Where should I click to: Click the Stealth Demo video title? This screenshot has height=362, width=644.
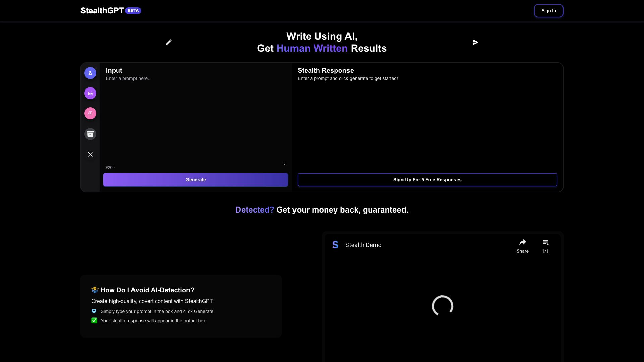[364, 245]
